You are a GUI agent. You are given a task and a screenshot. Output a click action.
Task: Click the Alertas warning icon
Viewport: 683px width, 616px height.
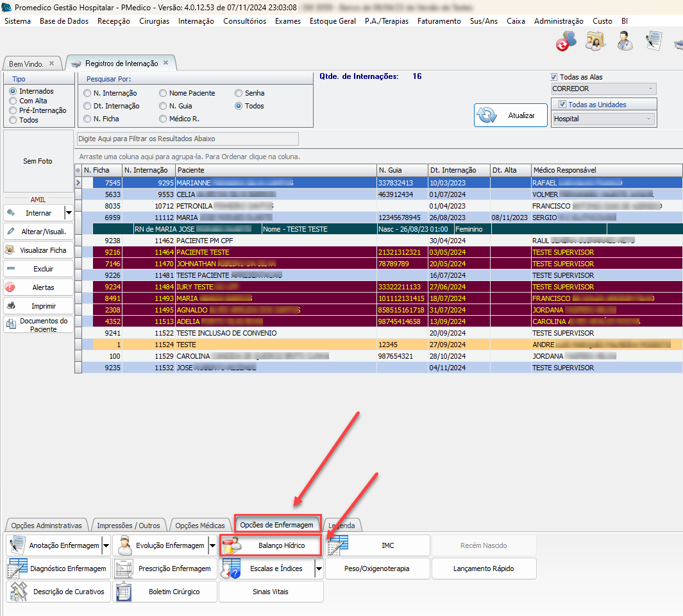pyautogui.click(x=11, y=287)
